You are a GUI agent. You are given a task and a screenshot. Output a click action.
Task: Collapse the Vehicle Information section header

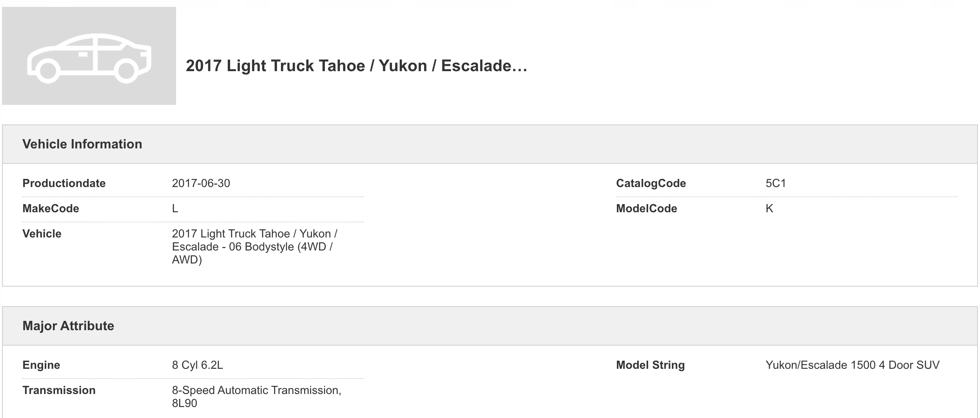[x=82, y=144]
